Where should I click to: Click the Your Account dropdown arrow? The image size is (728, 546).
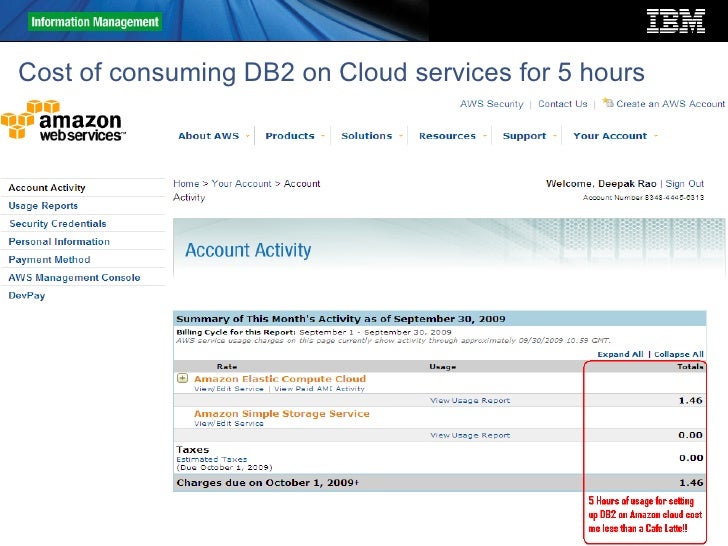[656, 136]
